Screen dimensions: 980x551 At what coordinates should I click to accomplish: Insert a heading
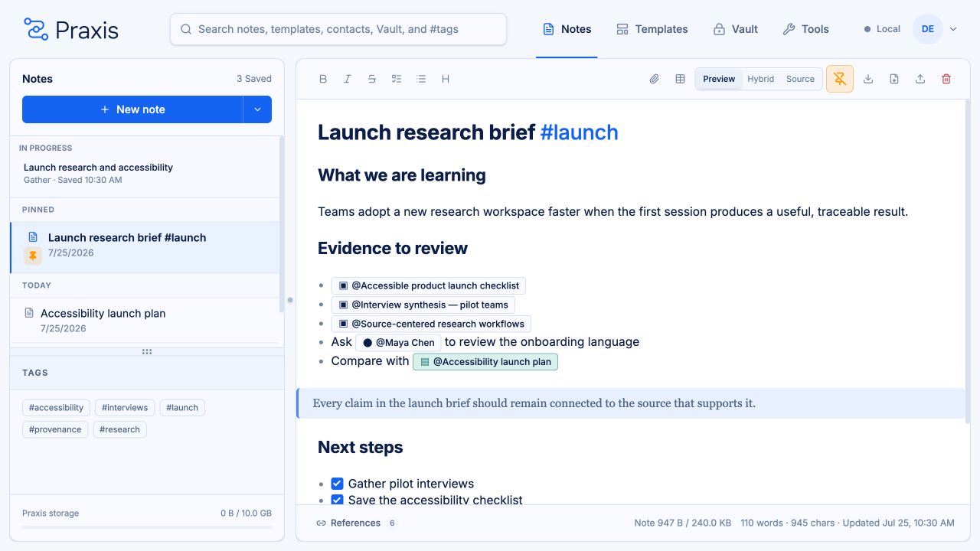tap(446, 79)
